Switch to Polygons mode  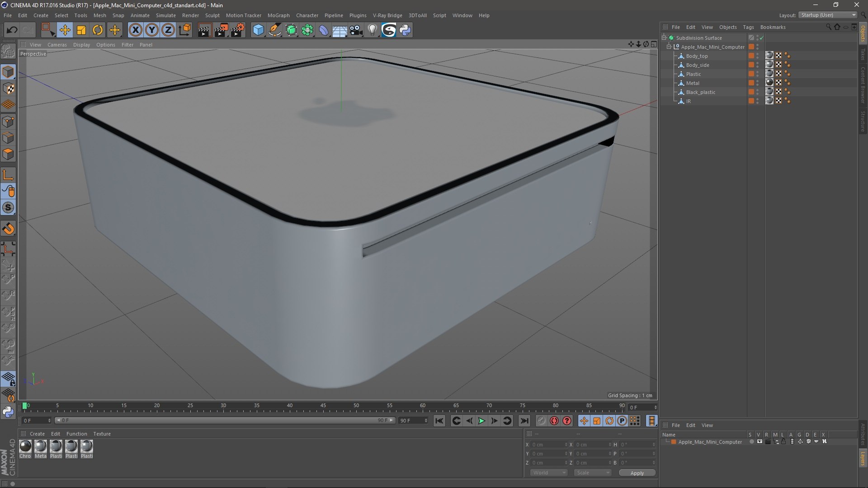[x=8, y=154]
